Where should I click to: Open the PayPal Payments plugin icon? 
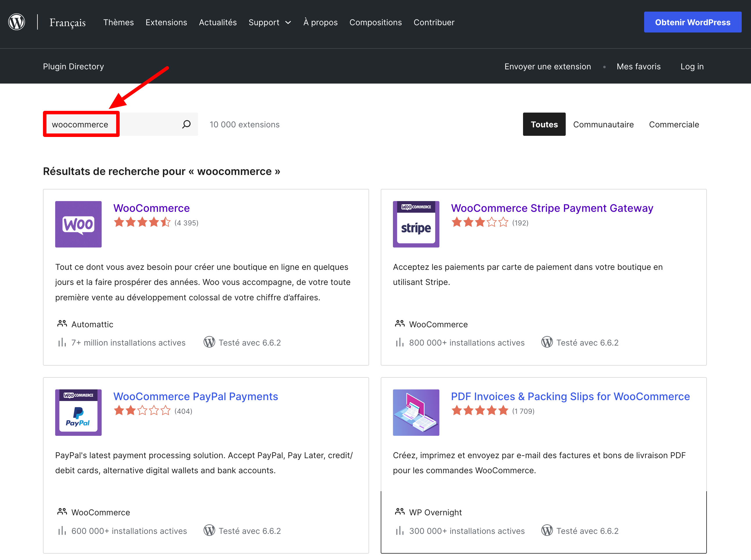78,413
